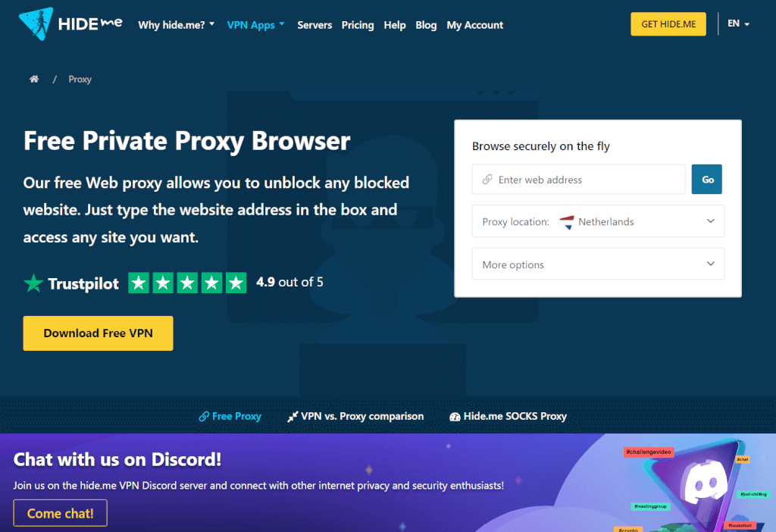Click the SOCKS Proxy gauge icon
The width and height of the screenshot is (776, 532).
pos(455,417)
